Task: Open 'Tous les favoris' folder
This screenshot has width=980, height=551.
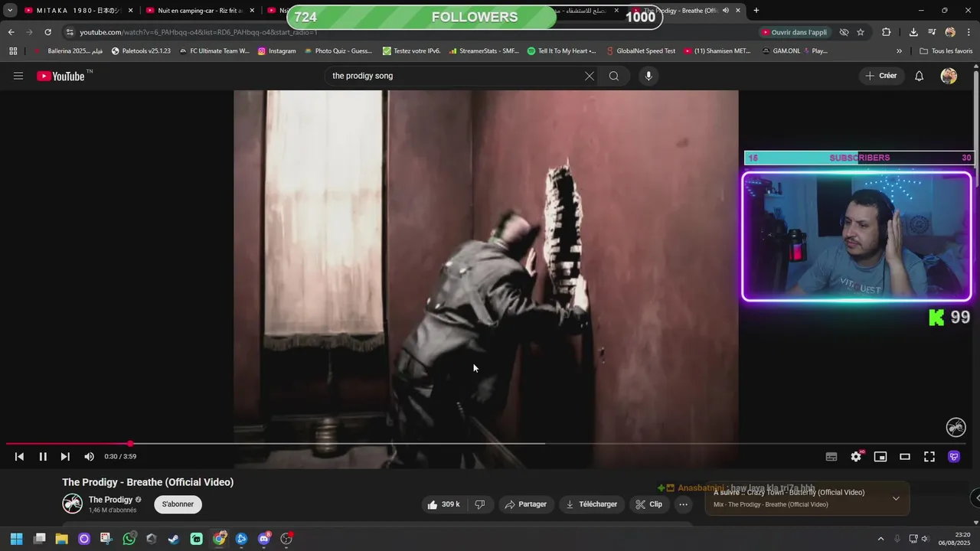Action: click(946, 51)
